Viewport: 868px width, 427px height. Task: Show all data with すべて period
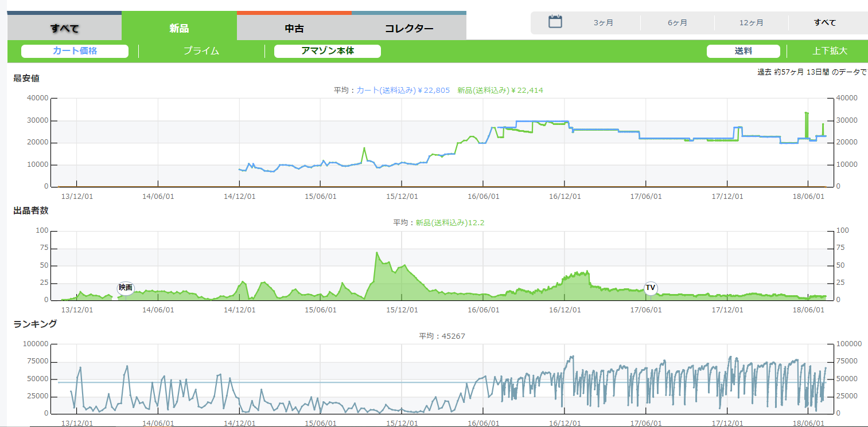[824, 23]
